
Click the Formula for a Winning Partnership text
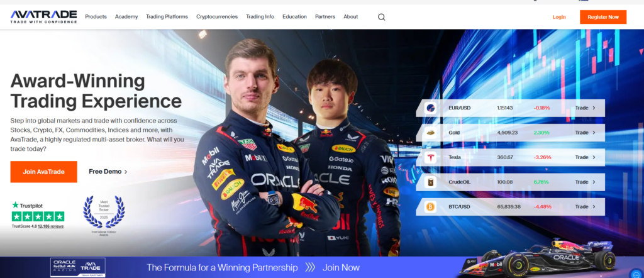[x=222, y=268]
